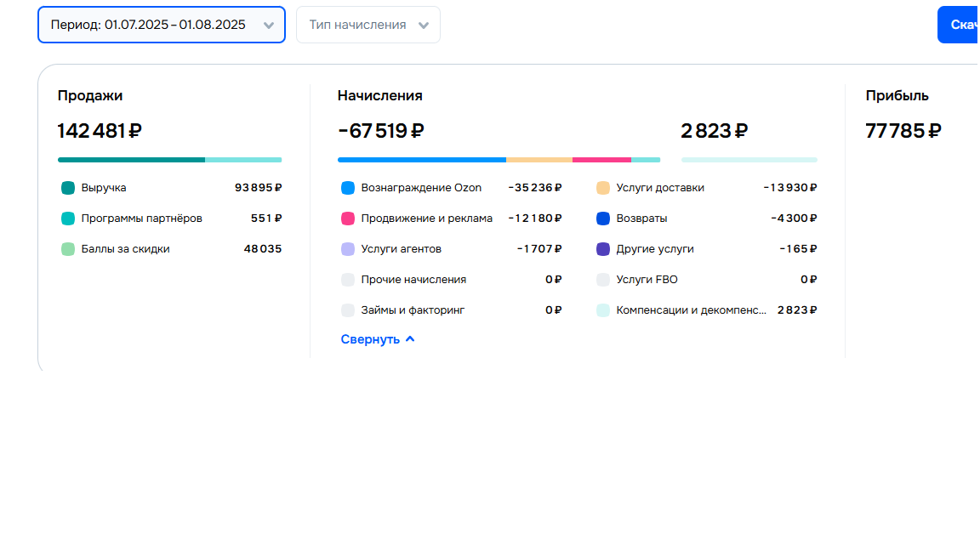Click the Услуги FBO row label
This screenshot has width=980, height=551.
point(647,280)
